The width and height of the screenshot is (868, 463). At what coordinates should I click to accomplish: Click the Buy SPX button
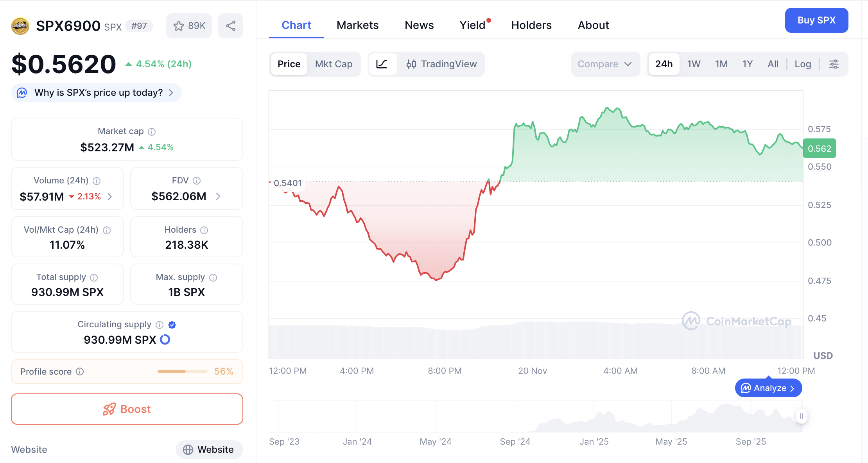[x=816, y=20]
